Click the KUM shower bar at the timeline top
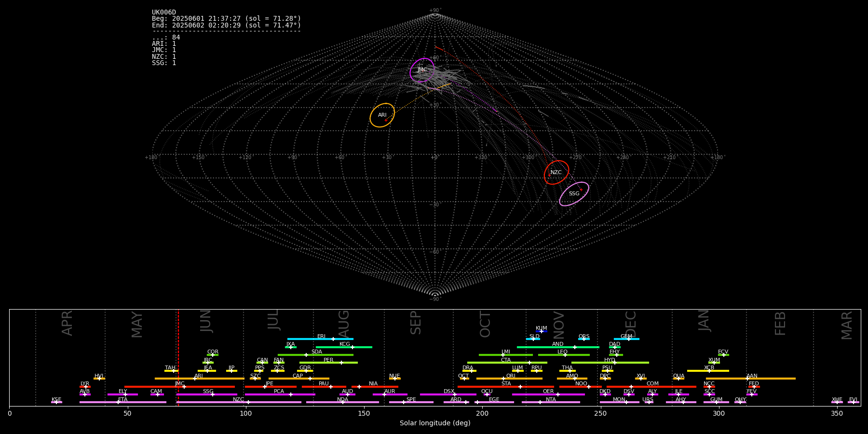 (542, 331)
